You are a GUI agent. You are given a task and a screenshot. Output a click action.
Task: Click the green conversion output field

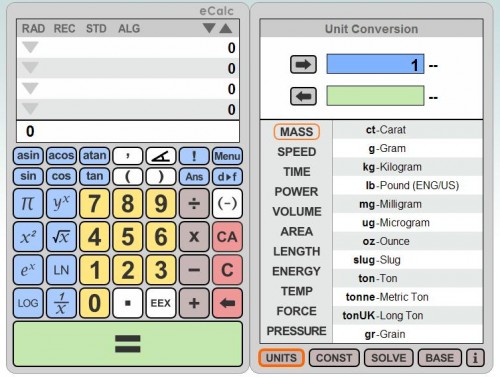375,96
